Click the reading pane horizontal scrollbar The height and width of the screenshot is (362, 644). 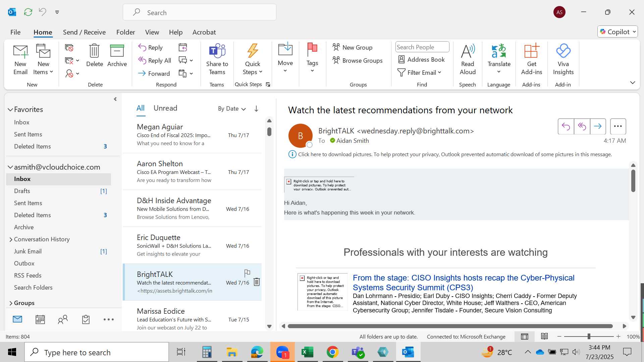(450, 326)
